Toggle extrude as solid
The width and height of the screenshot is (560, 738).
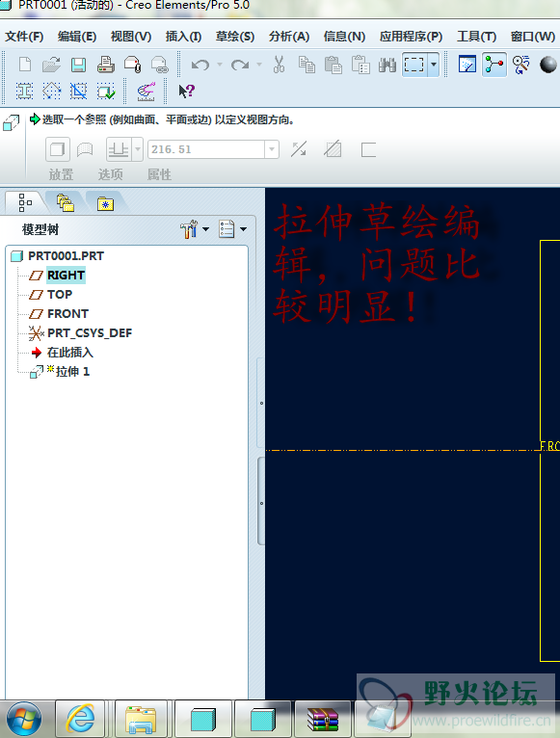click(58, 149)
